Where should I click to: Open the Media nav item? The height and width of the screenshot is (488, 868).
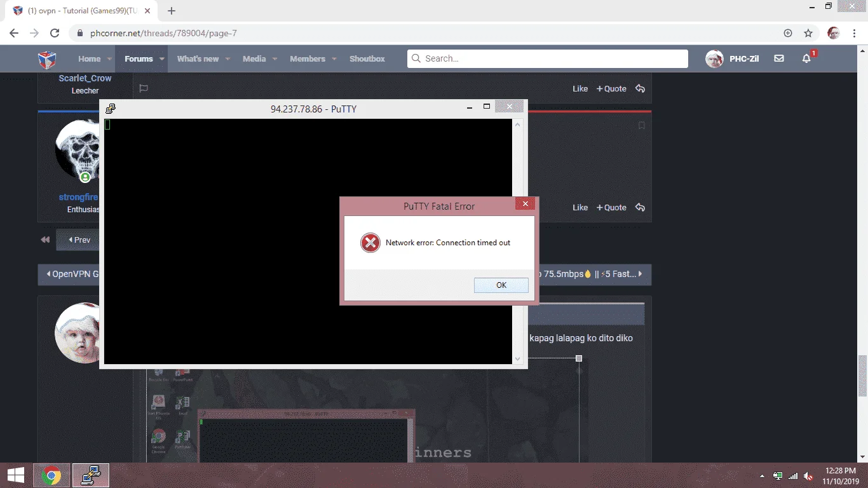click(254, 58)
